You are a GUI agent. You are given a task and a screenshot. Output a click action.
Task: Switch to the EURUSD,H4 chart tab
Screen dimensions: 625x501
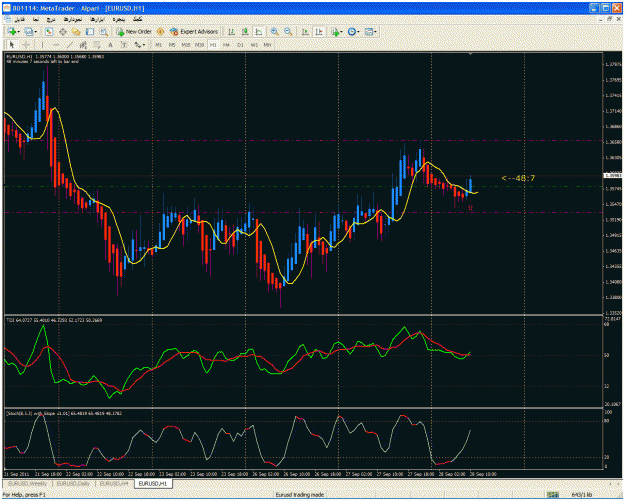[x=114, y=483]
